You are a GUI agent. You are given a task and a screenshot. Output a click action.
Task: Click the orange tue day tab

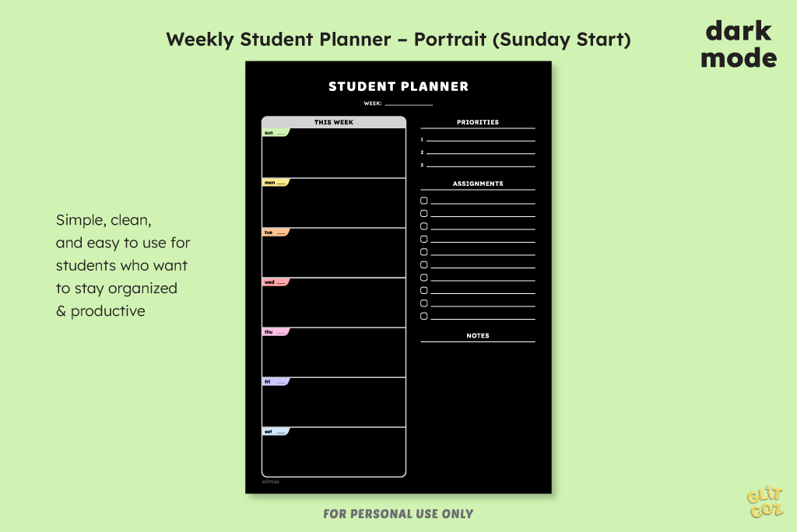coord(276,233)
